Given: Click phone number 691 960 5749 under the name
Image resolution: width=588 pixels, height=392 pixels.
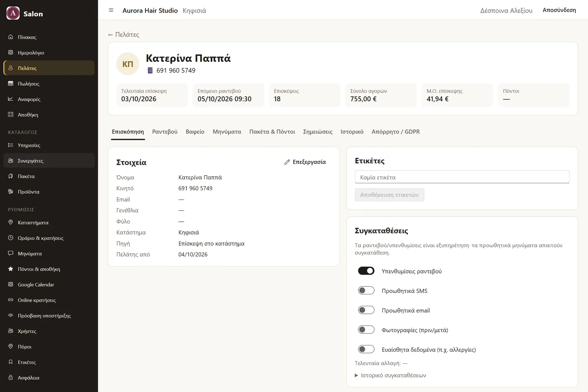Looking at the screenshot, I should pyautogui.click(x=176, y=71).
